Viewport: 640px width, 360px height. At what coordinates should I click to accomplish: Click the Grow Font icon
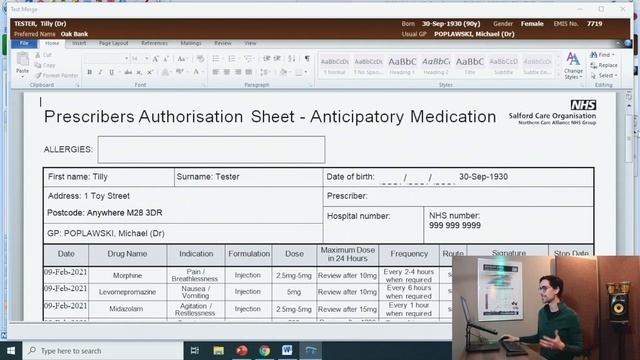156,59
